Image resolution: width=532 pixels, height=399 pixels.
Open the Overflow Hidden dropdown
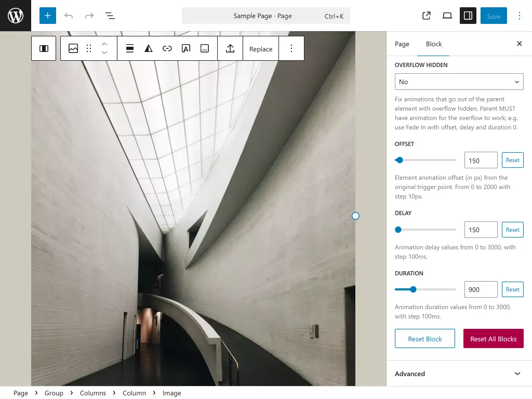click(459, 82)
